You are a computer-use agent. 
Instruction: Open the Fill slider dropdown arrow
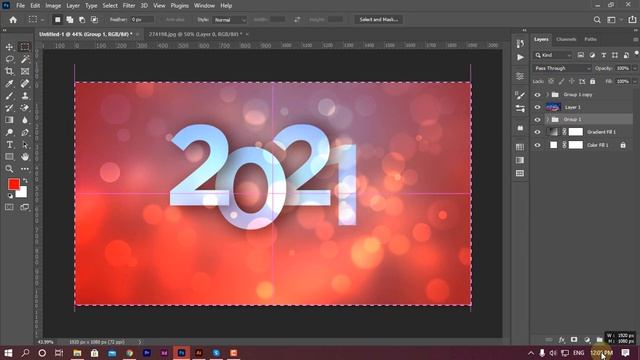pyautogui.click(x=635, y=82)
